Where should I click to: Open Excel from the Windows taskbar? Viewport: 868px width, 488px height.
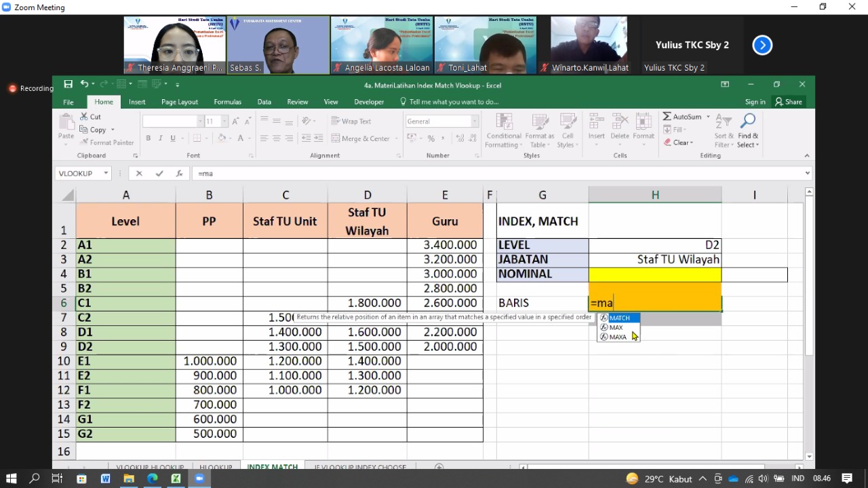pos(176,478)
